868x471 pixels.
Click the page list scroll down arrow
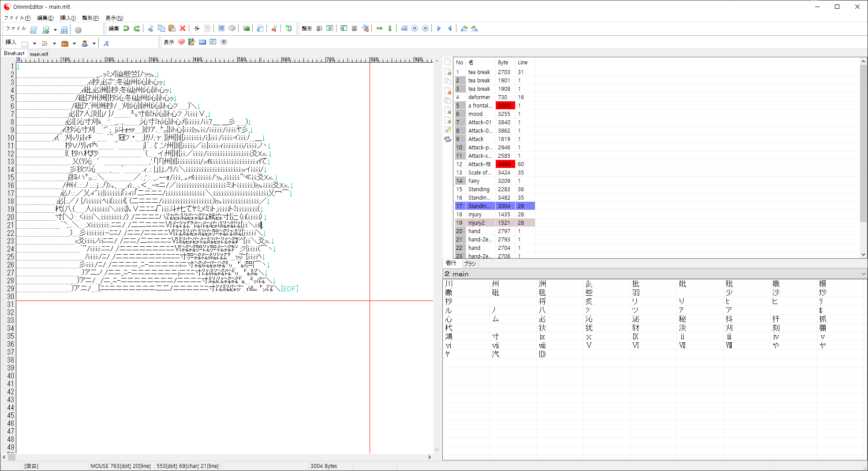coord(863,255)
